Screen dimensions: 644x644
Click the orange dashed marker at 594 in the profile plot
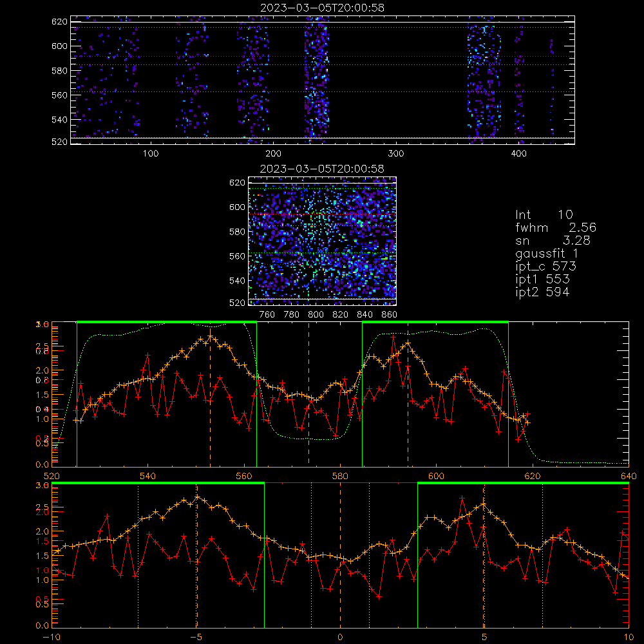408,394
